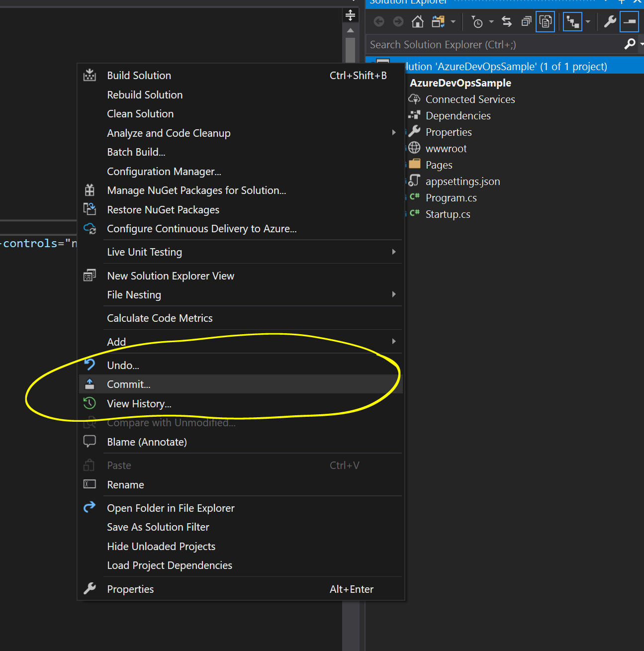Open Properties via toolbar wrench icon
The height and width of the screenshot is (651, 644).
coord(610,22)
